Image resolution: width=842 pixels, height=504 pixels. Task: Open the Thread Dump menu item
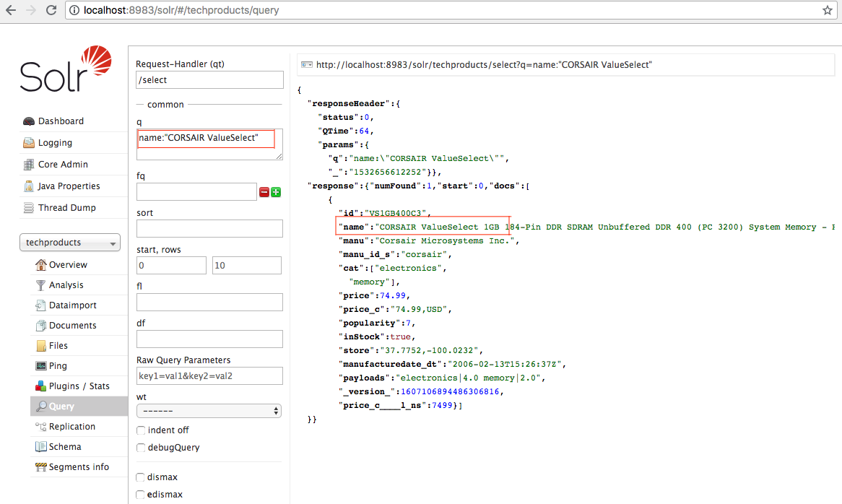(66, 208)
